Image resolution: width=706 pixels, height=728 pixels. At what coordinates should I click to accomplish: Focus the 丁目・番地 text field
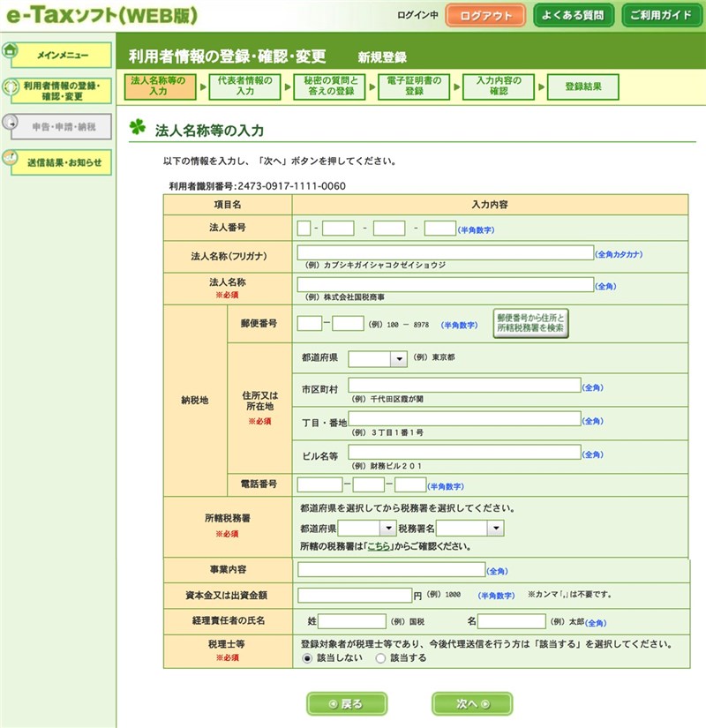pos(464,418)
